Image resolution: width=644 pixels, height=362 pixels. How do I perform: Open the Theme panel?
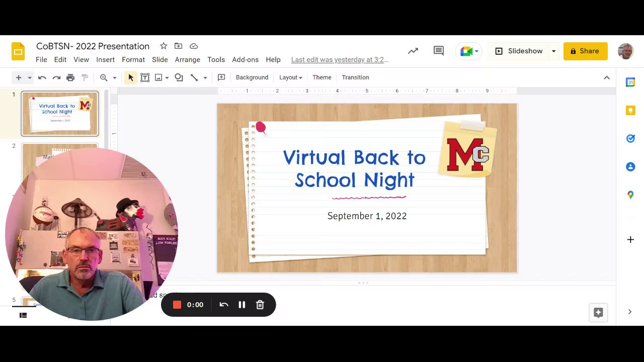(x=322, y=77)
